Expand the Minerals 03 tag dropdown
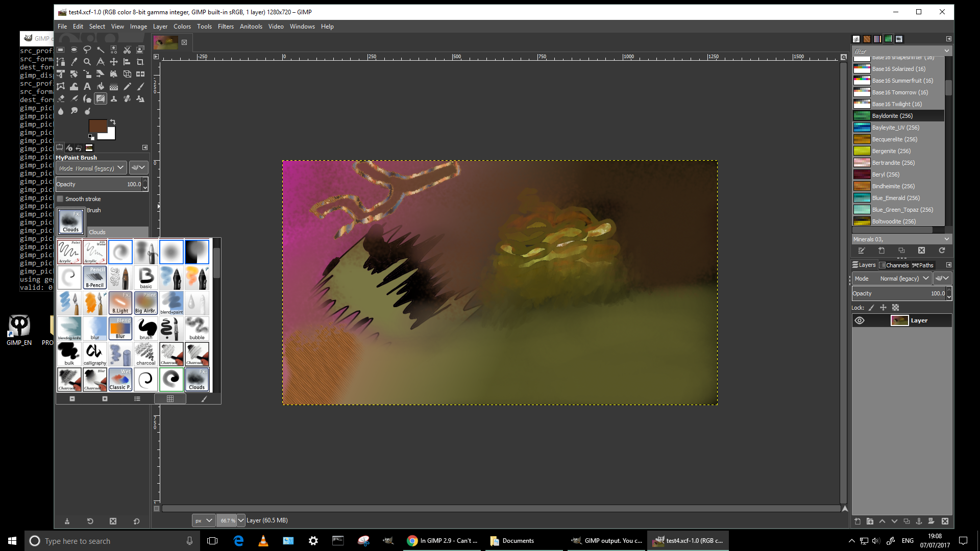 pyautogui.click(x=947, y=239)
